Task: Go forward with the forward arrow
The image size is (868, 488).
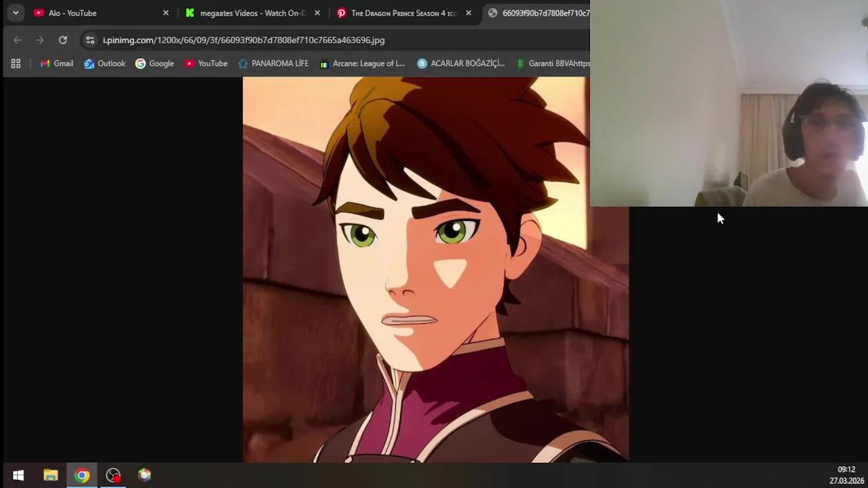Action: 39,40
